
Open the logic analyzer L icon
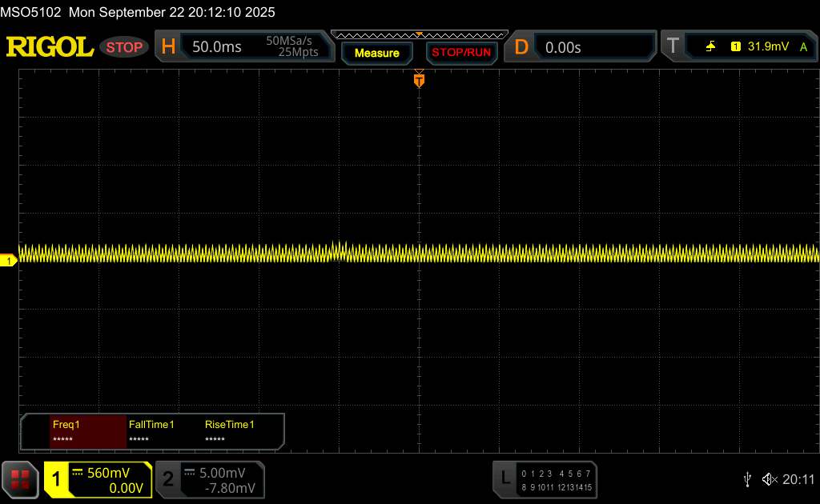tap(504, 479)
